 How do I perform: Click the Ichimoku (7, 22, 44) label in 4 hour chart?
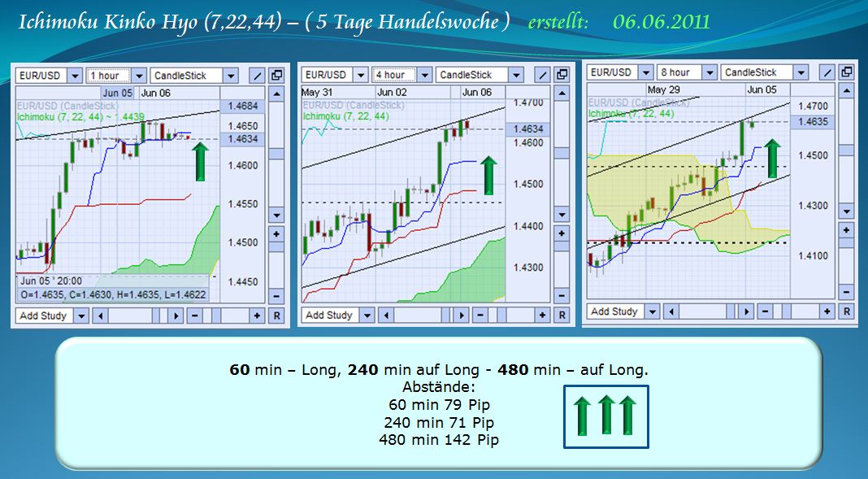346,115
